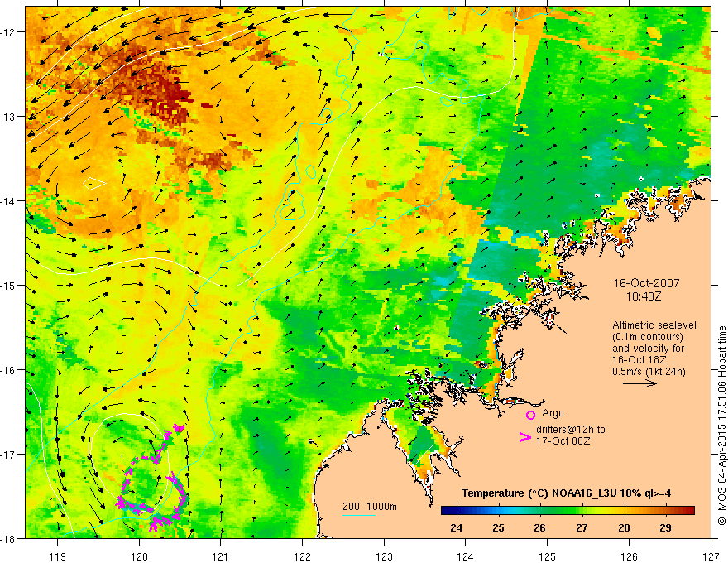728x563 pixels.
Task: Click longitude axis label '124'
Action: pyautogui.click(x=466, y=556)
